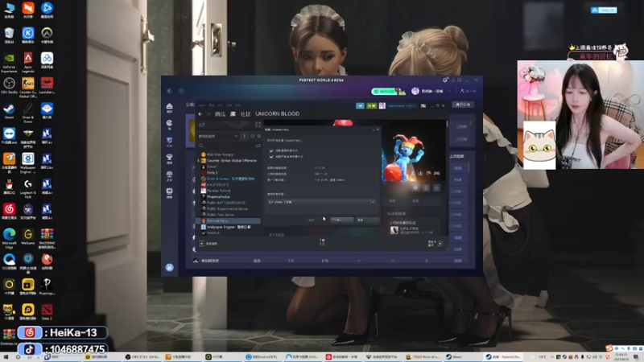Open the Steam desktop shortcut
The height and width of the screenshot is (362, 644).
pyautogui.click(x=9, y=111)
